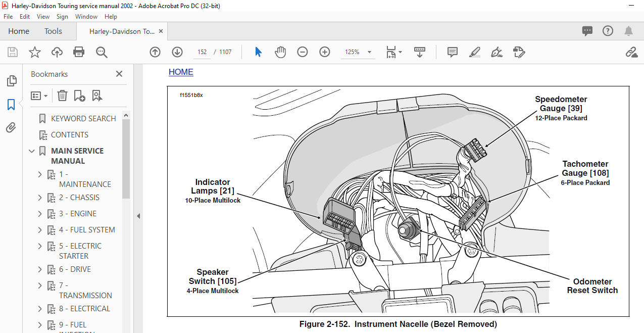The width and height of the screenshot is (644, 333).
Task: Go to the next page with the down arrow
Action: click(177, 52)
